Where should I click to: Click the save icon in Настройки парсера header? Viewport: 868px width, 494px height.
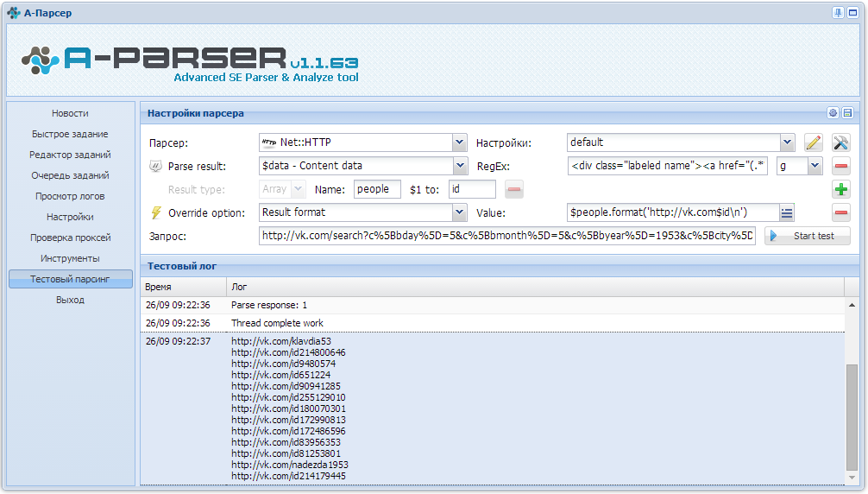coord(847,113)
